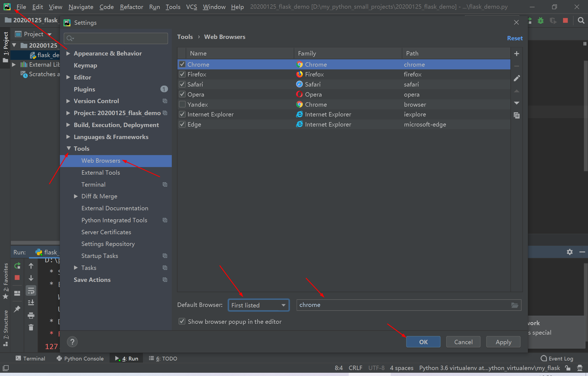Viewport: 588px width, 376px height.
Task: Click browse folder icon in path field
Action: tap(514, 305)
